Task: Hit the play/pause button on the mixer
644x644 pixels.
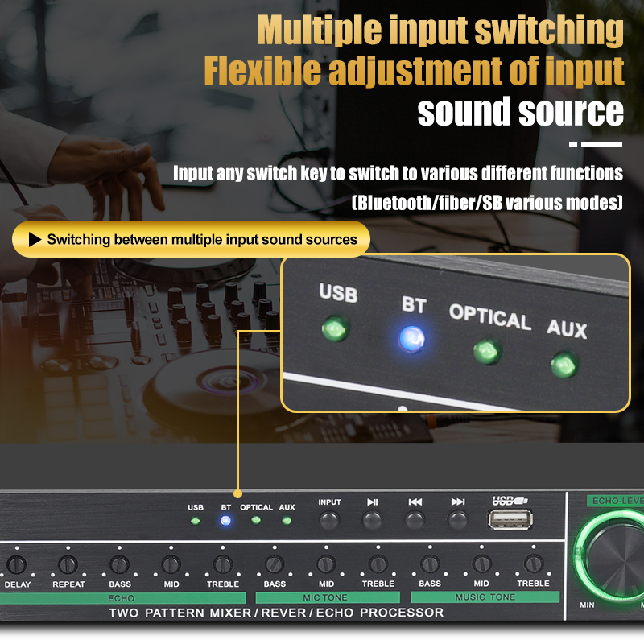Action: [x=372, y=520]
